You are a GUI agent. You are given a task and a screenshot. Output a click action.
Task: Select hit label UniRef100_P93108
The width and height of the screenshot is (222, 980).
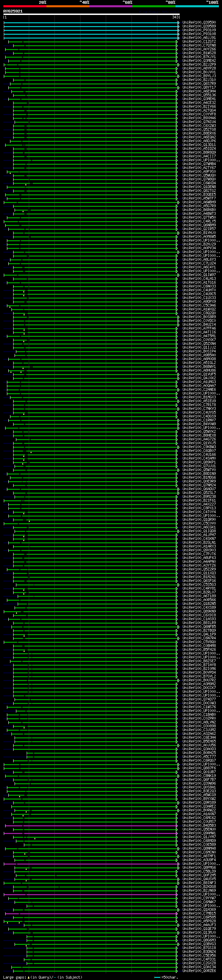click(x=199, y=34)
